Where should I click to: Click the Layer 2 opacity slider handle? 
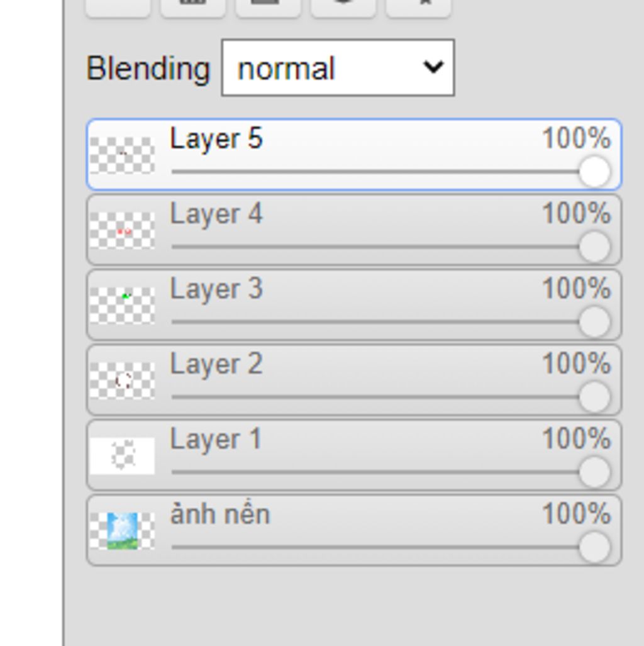[x=594, y=397]
